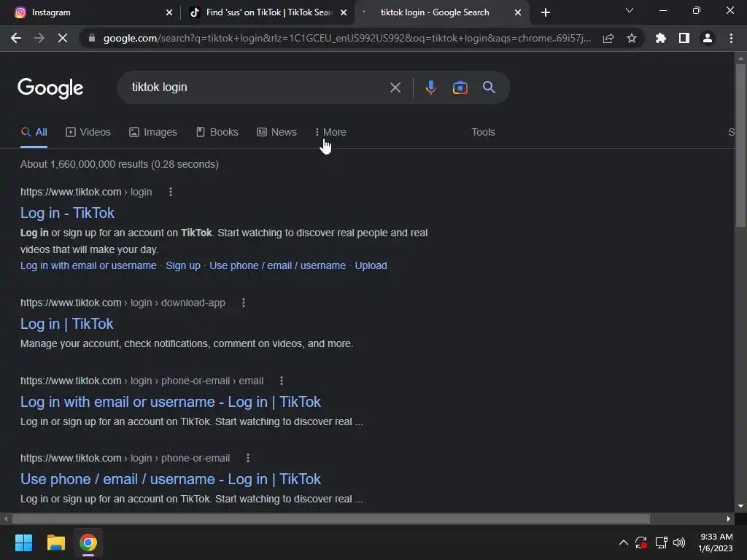This screenshot has height=560, width=747.
Task: Switch to News results
Action: pyautogui.click(x=276, y=132)
